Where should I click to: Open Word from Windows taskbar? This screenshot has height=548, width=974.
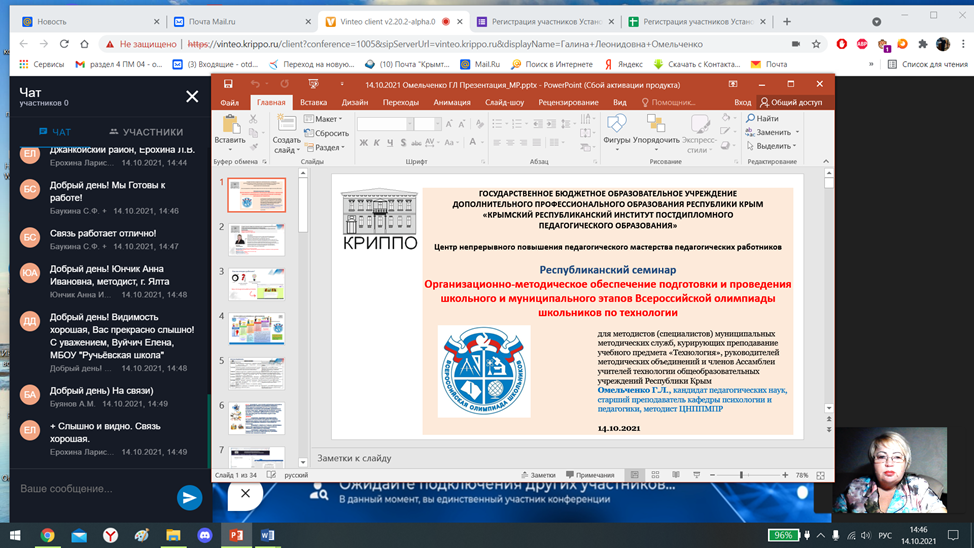[x=268, y=535]
